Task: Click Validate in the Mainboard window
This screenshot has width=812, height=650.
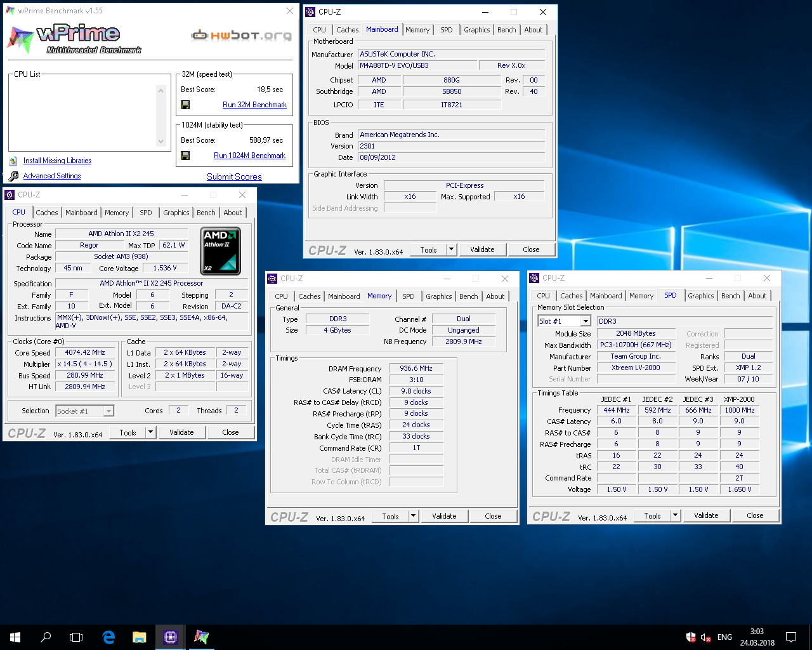Action: click(x=482, y=249)
